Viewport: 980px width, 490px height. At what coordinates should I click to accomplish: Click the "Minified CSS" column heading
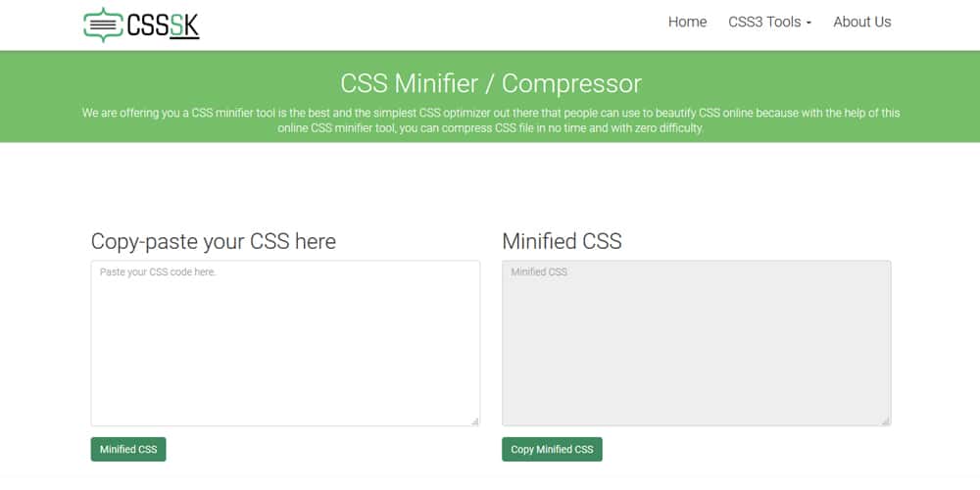pyautogui.click(x=562, y=241)
